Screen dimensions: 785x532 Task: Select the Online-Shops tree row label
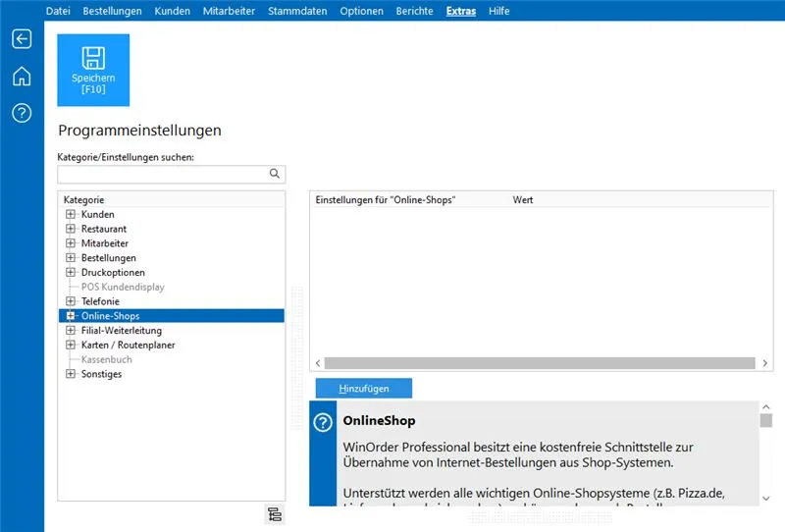[x=110, y=316]
